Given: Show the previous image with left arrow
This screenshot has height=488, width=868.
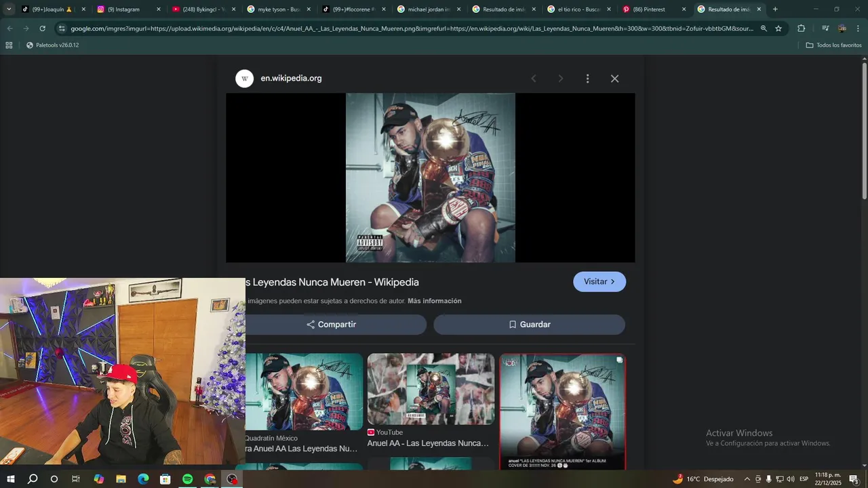Looking at the screenshot, I should (534, 79).
